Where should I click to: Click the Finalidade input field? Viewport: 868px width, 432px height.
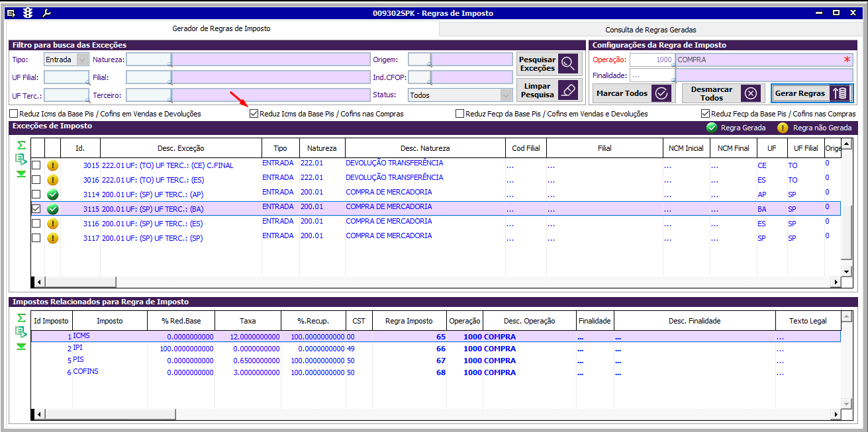click(x=651, y=75)
